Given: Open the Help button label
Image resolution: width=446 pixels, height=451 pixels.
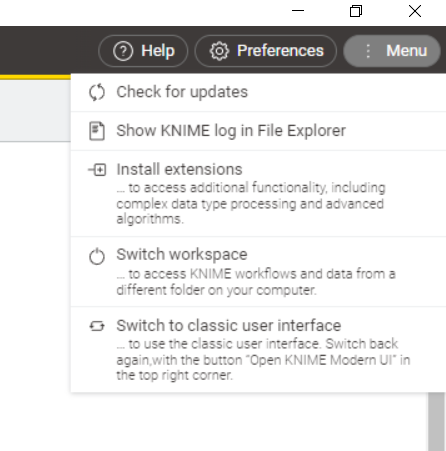Looking at the screenshot, I should point(158,51).
